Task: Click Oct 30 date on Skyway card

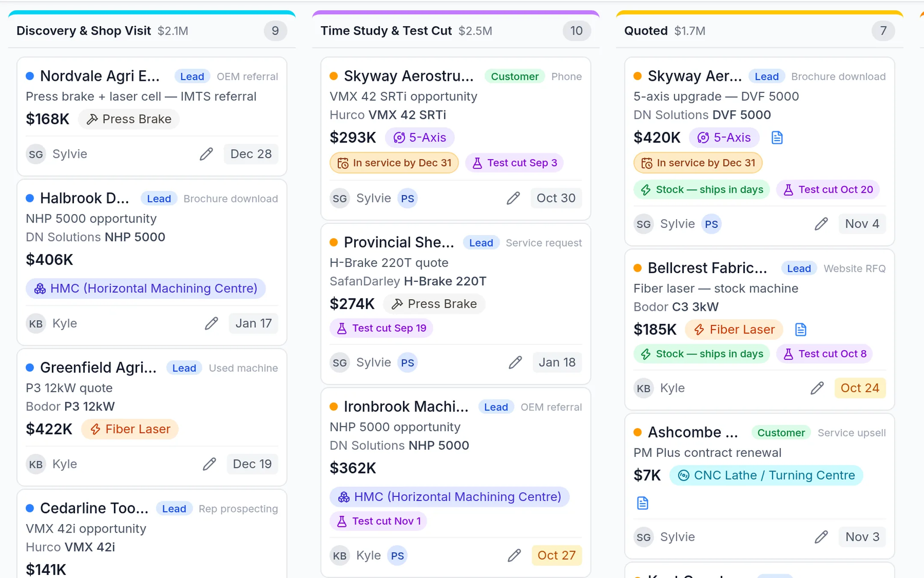Action: pyautogui.click(x=556, y=198)
